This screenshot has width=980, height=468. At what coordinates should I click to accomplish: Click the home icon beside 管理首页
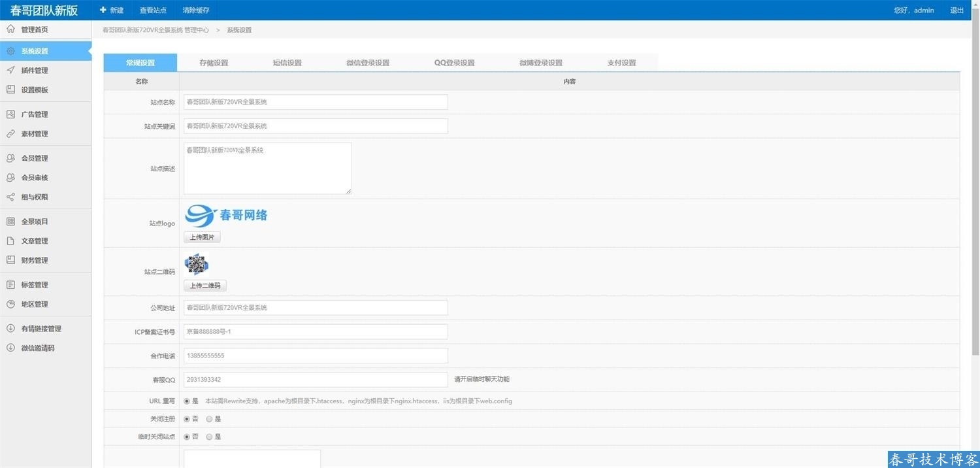click(x=10, y=29)
